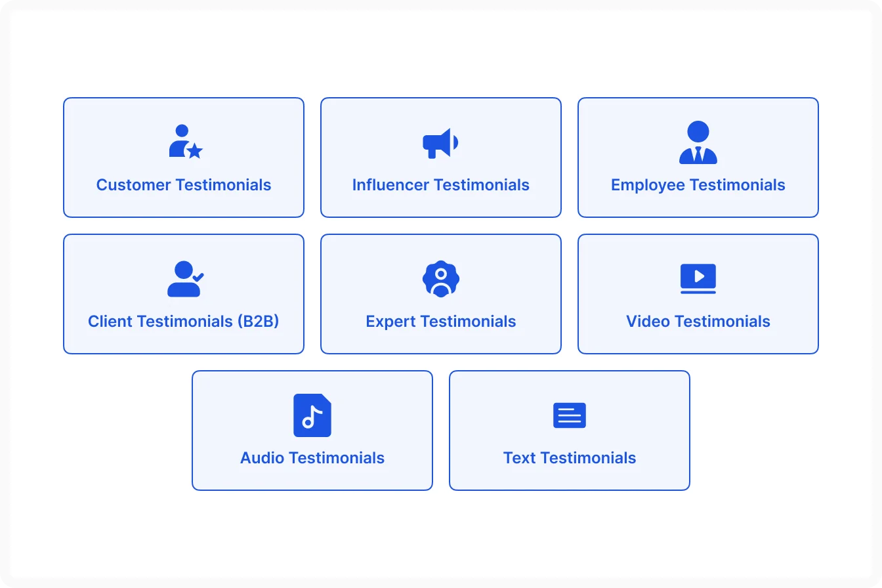Open the Expert Testimonials card
882x588 pixels.
[440, 294]
